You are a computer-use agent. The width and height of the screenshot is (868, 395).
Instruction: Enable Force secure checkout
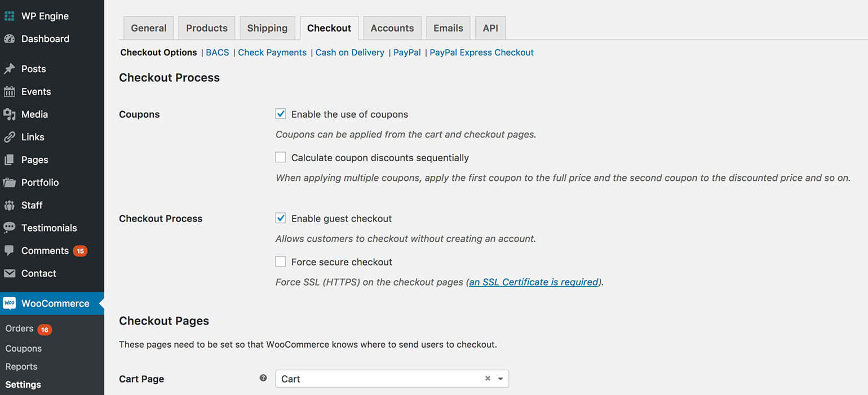280,261
